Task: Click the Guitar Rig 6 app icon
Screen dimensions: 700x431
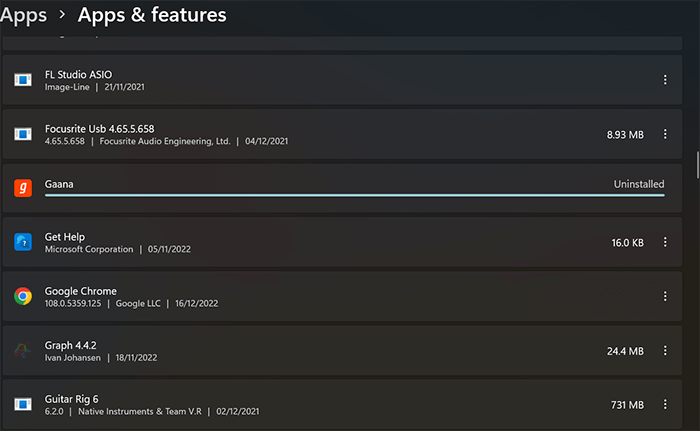Action: 23,404
